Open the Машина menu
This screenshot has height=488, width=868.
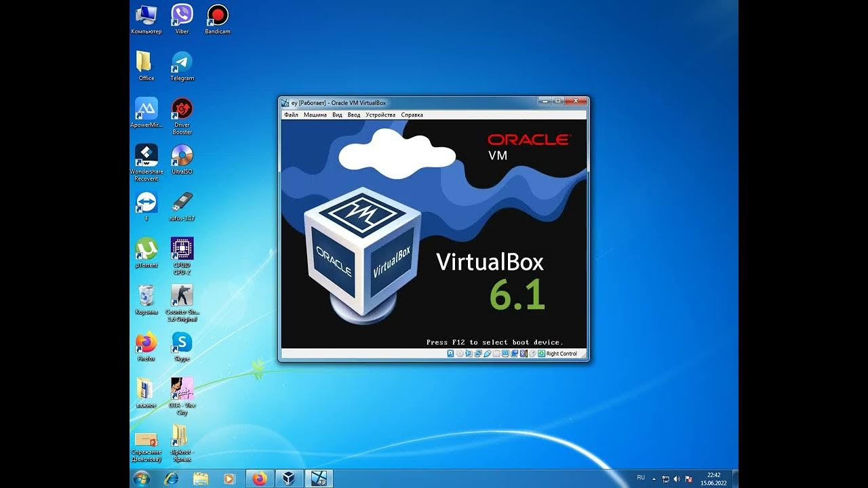tap(315, 115)
